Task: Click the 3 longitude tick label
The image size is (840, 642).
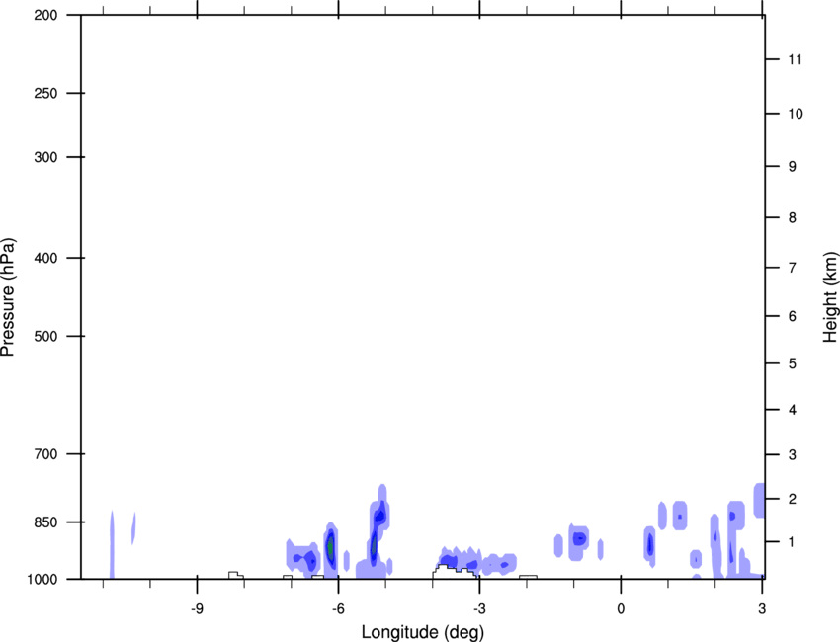Action: 762,608
